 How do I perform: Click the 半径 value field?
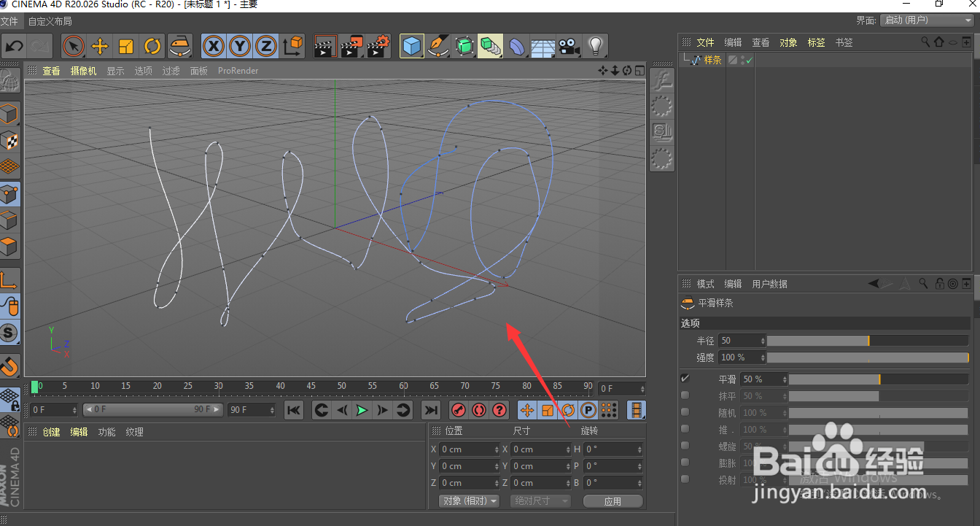742,341
